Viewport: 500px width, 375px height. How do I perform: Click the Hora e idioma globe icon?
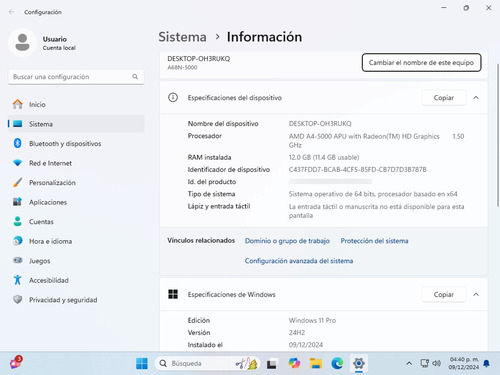click(18, 241)
